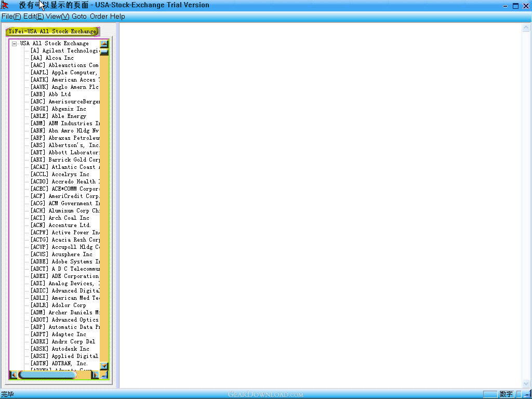Select [ACEC] ACE*COMM Corporation
The height and width of the screenshot is (399, 532).
point(65,189)
